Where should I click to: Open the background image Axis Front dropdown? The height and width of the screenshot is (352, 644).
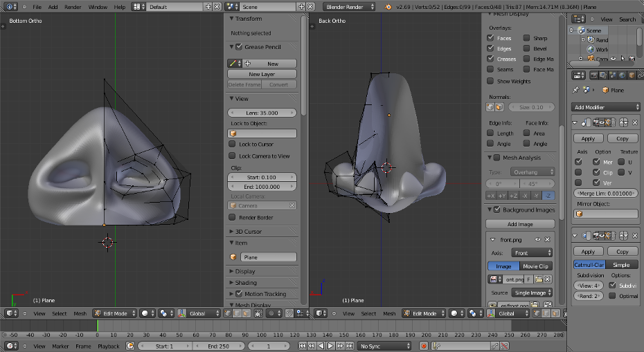tap(531, 253)
